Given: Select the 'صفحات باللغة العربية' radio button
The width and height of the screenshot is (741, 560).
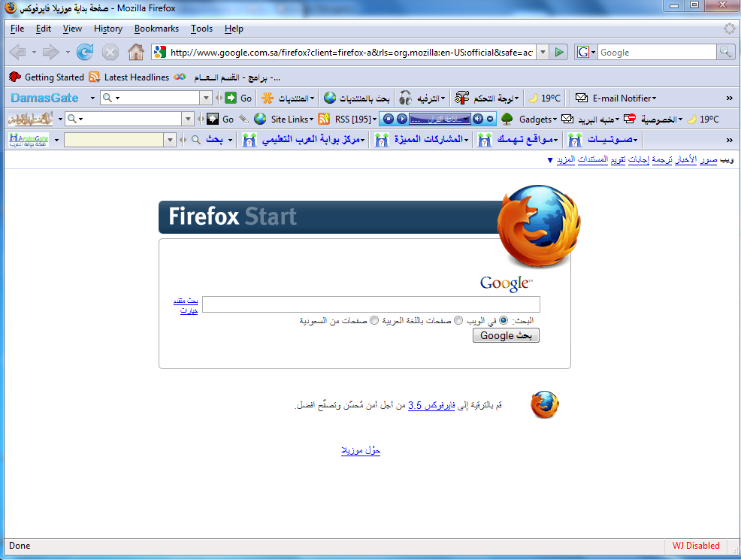Looking at the screenshot, I should click(x=458, y=320).
